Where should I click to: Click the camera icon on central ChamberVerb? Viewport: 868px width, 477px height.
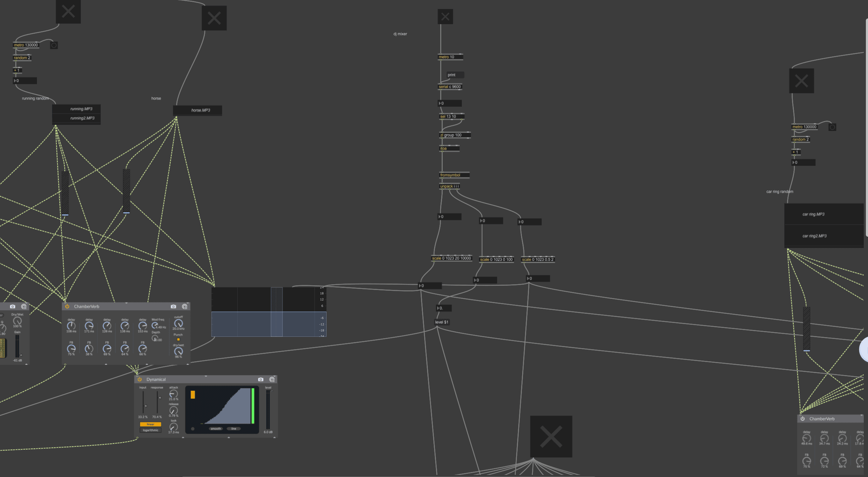click(173, 306)
